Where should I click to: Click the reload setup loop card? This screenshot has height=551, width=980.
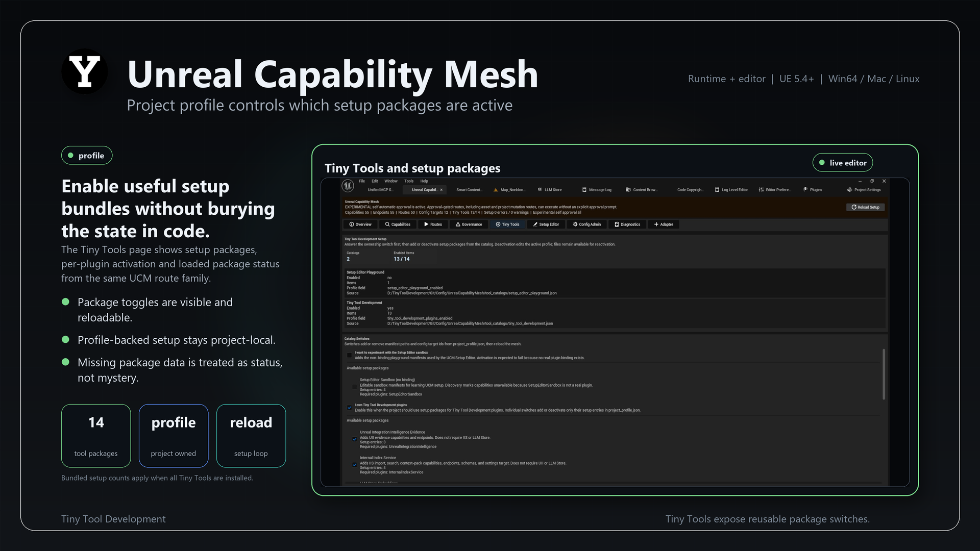pos(251,436)
